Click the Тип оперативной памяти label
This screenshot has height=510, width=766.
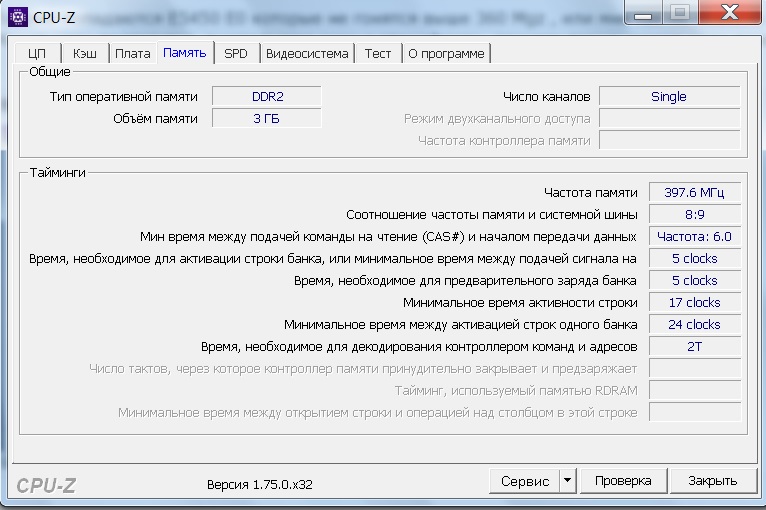[124, 97]
